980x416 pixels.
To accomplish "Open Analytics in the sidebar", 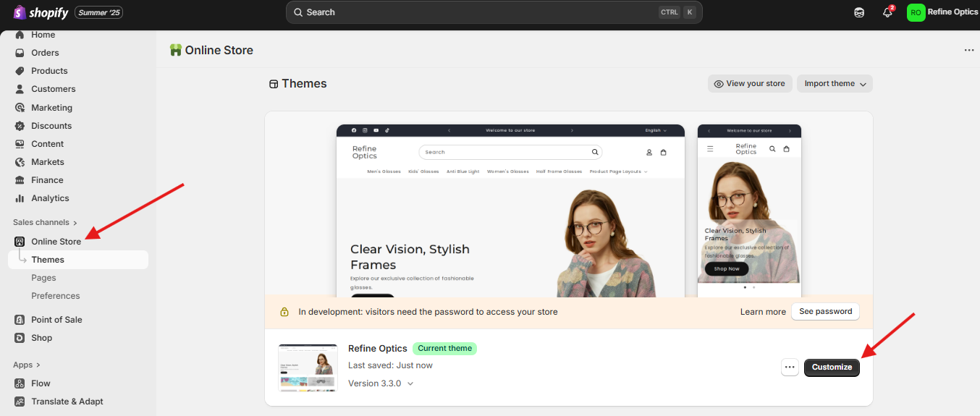I will 50,198.
